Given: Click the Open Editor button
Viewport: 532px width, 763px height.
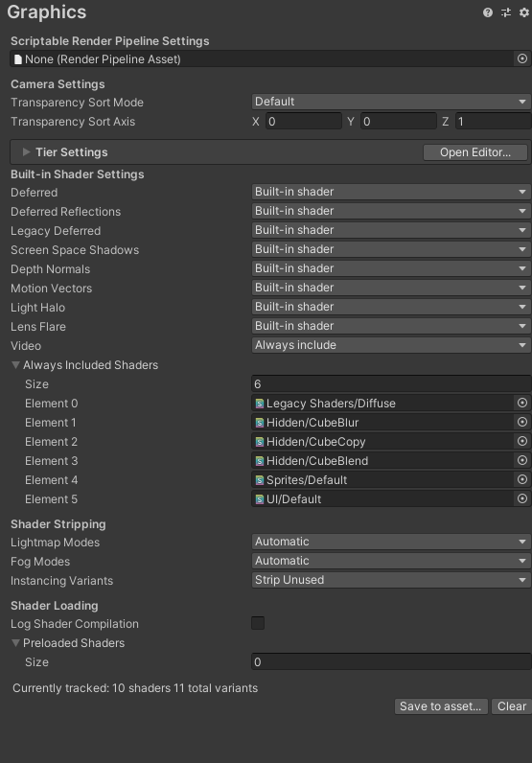Looking at the screenshot, I should click(475, 152).
